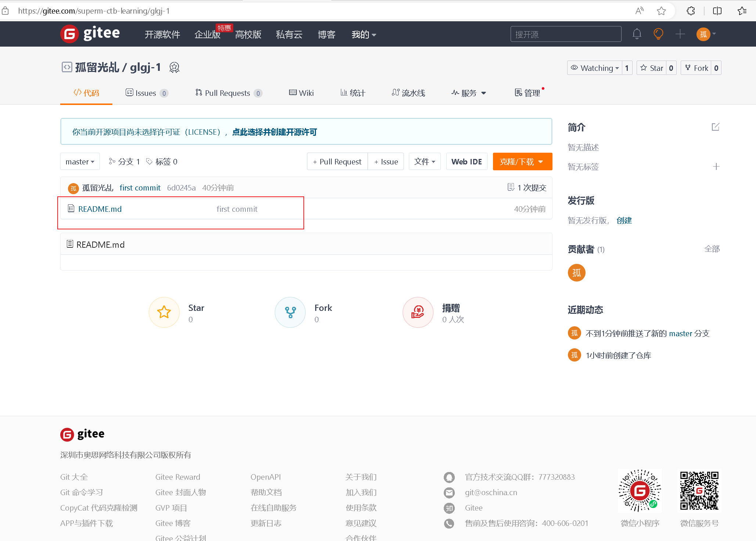The width and height of the screenshot is (756, 541).
Task: Open the Pull Requests tab
Action: (x=229, y=93)
